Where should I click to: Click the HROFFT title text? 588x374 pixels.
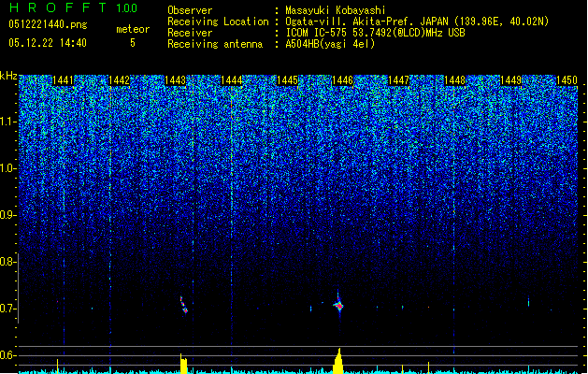tap(58, 7)
